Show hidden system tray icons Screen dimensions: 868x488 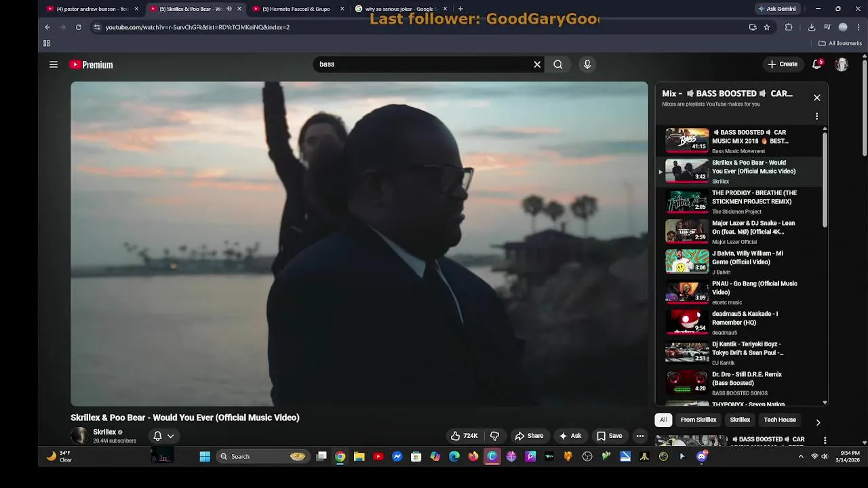pyautogui.click(x=801, y=457)
